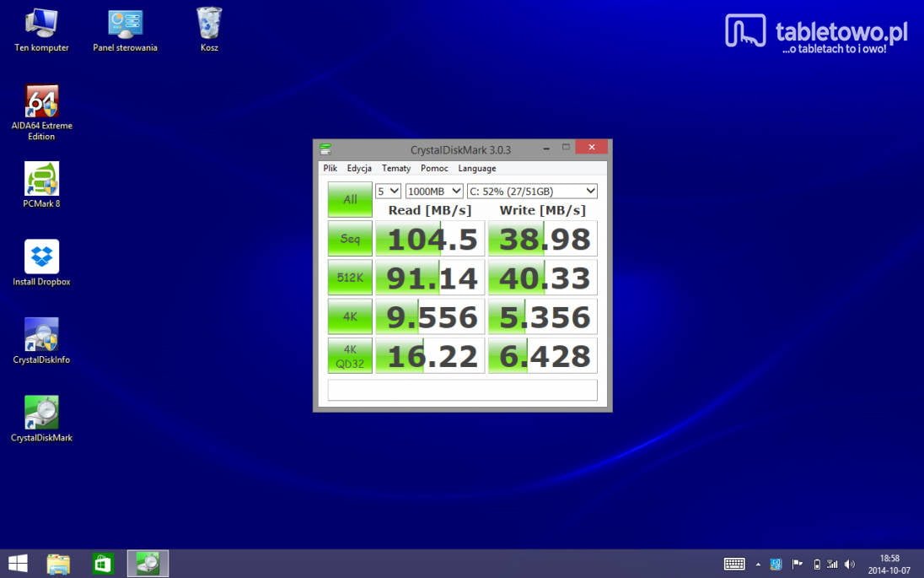Click the Write [MB/s] column header
This screenshot has width=924, height=578.
(x=543, y=210)
